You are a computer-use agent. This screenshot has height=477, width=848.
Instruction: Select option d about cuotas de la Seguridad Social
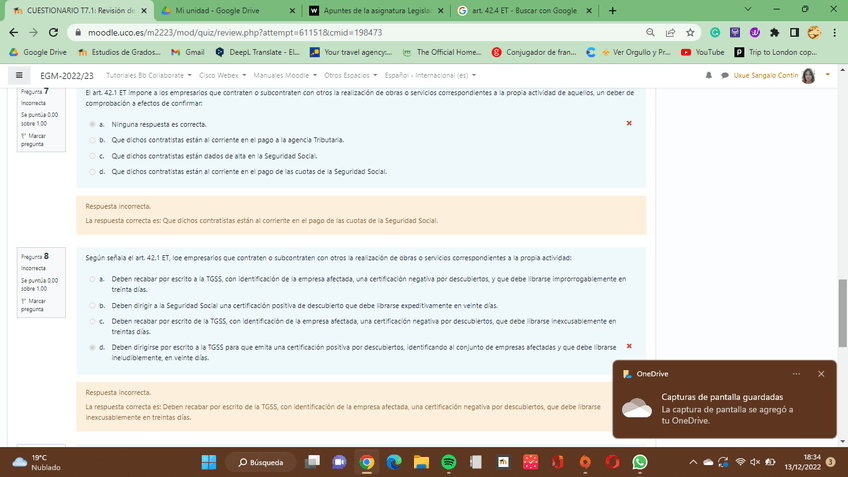[x=92, y=171]
